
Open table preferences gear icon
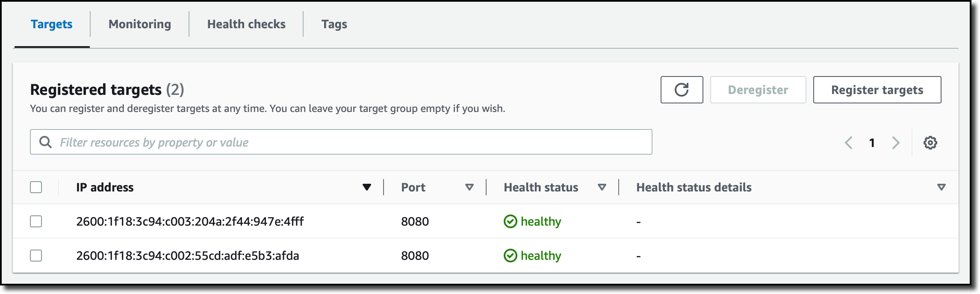coord(930,143)
